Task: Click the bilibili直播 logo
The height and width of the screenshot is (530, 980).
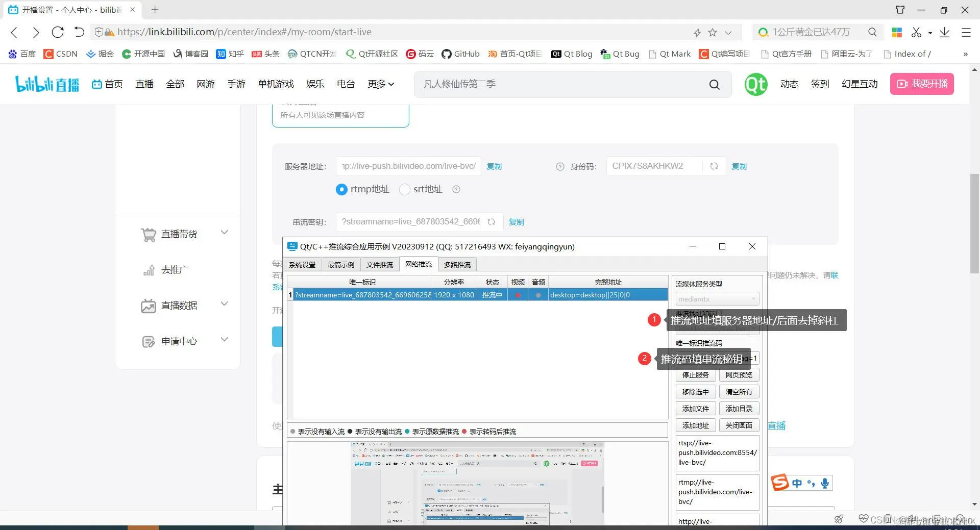Action: click(47, 84)
